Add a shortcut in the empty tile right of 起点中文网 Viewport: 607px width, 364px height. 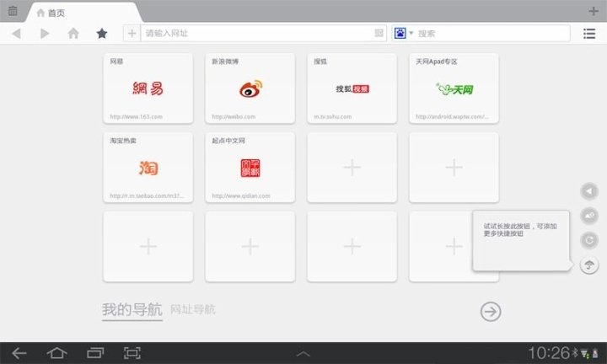tap(352, 168)
